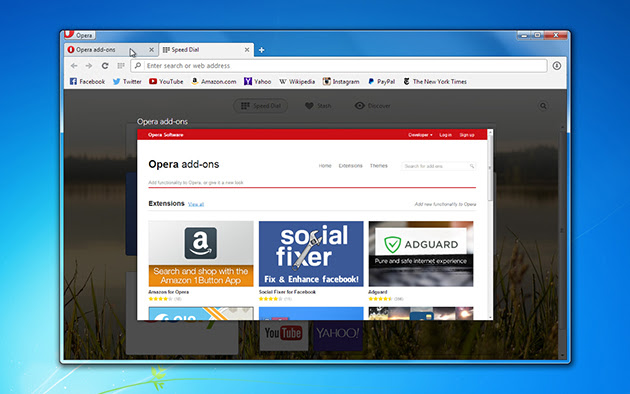Screen dimensions: 630x394
Task: Click the Extensions View all link
Action: (196, 204)
